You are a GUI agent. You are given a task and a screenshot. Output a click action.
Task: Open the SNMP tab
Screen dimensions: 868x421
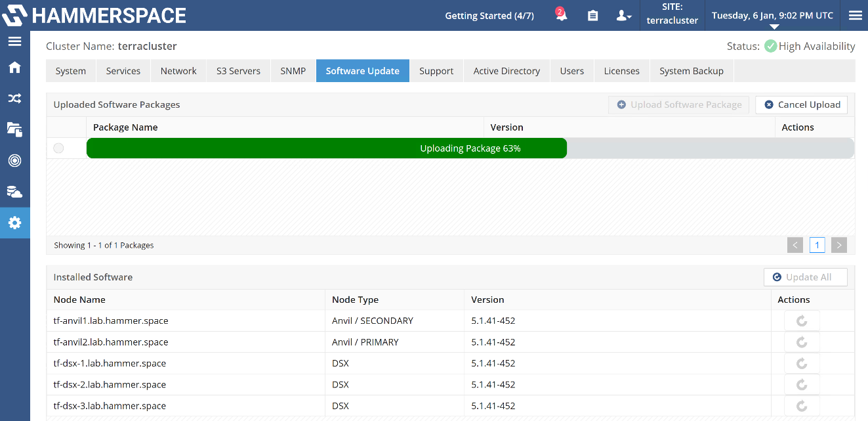[293, 71]
